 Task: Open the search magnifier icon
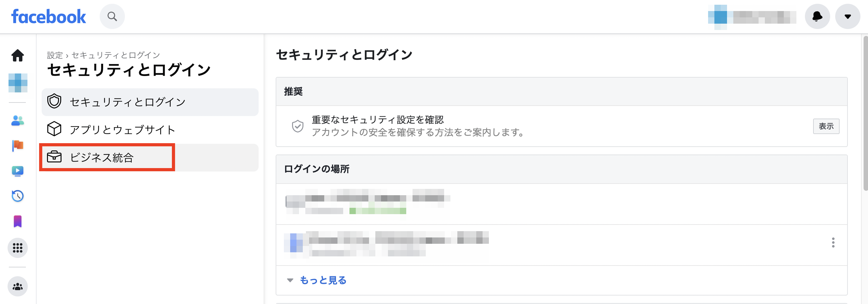coord(112,16)
